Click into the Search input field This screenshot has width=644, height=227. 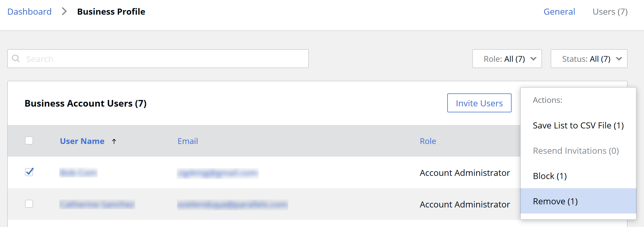pyautogui.click(x=164, y=59)
